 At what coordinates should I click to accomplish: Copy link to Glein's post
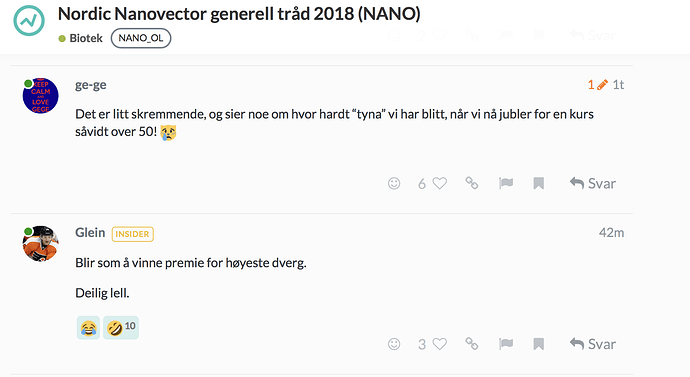click(x=472, y=344)
